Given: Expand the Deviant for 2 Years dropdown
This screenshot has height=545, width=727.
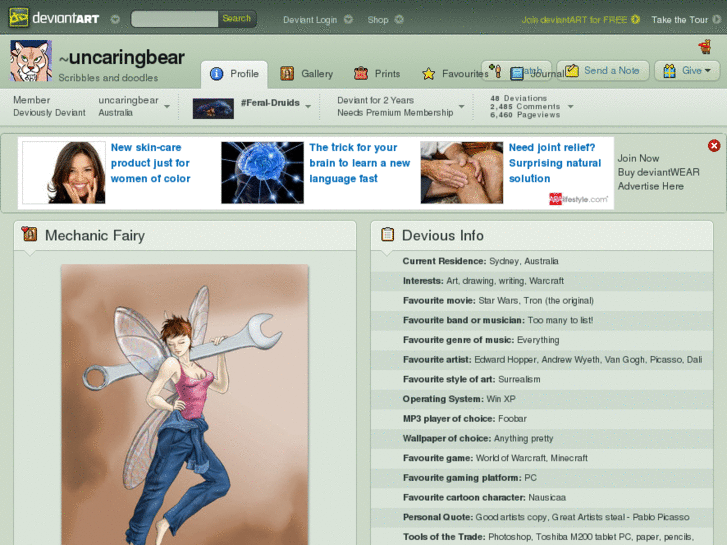Looking at the screenshot, I should (461, 107).
